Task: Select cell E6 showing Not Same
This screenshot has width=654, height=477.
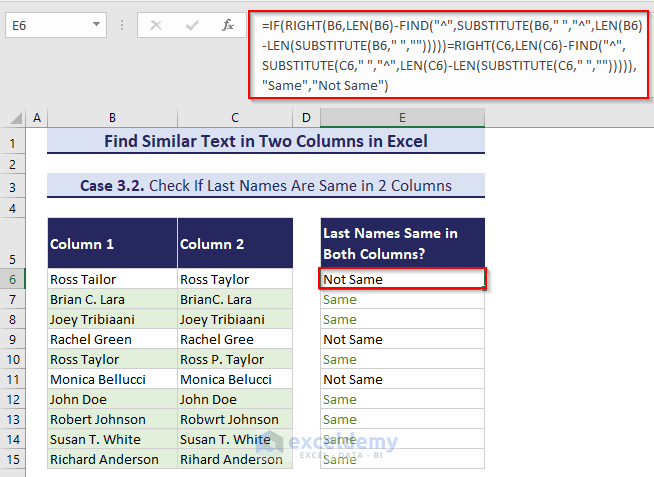Action: click(x=403, y=280)
